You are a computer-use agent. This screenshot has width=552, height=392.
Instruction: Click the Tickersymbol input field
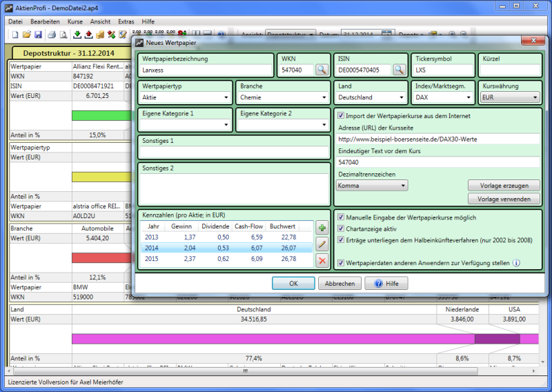(x=444, y=70)
